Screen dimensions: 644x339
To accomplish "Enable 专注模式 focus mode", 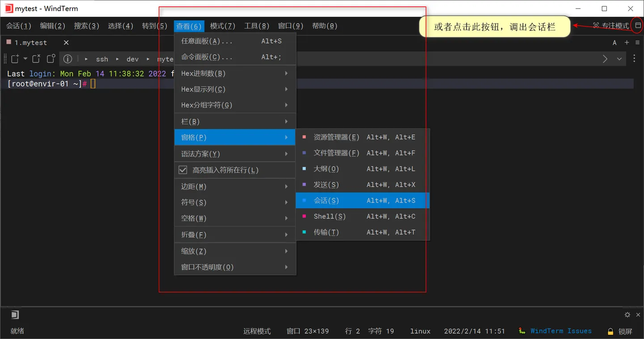I will 610,25.
